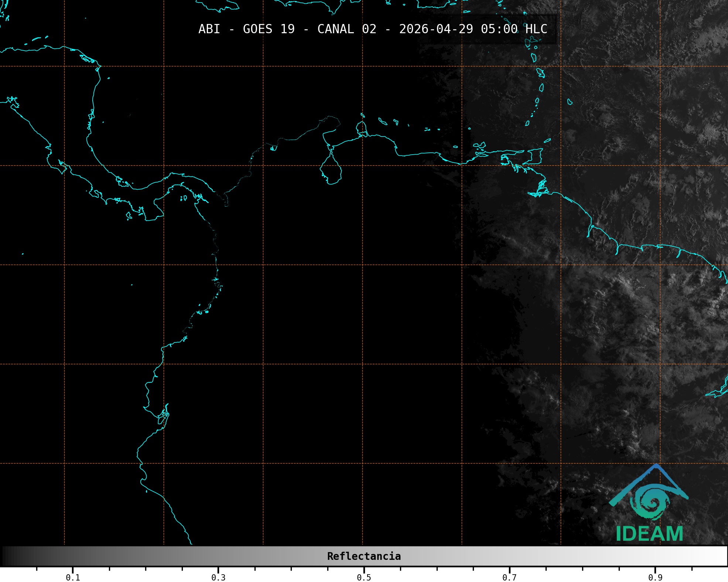Viewport: 728px width, 582px height.
Task: Click the 0.5 tick label on colorbar
Action: 364,577
